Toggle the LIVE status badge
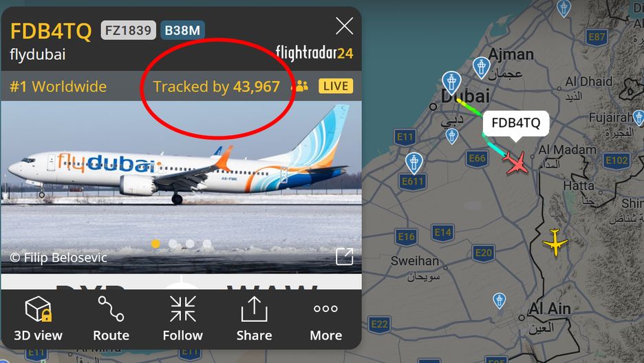The height and width of the screenshot is (363, 644). 336,86
